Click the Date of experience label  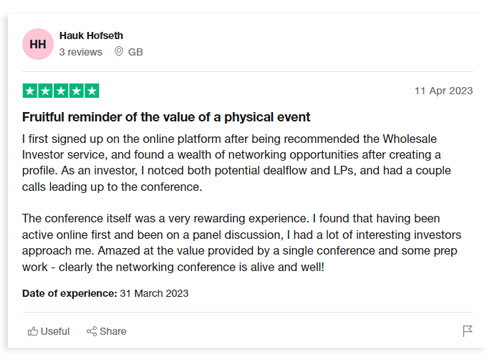coord(70,293)
